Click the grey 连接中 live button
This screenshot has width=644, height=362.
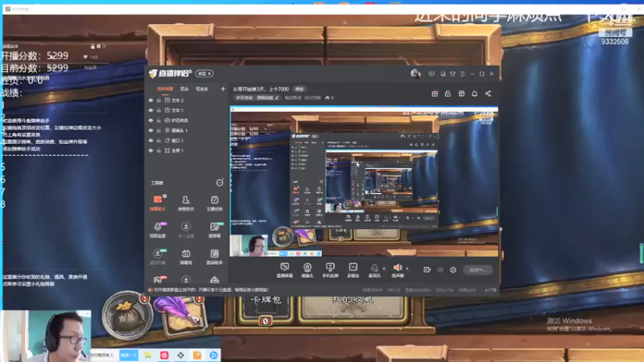pyautogui.click(x=477, y=270)
